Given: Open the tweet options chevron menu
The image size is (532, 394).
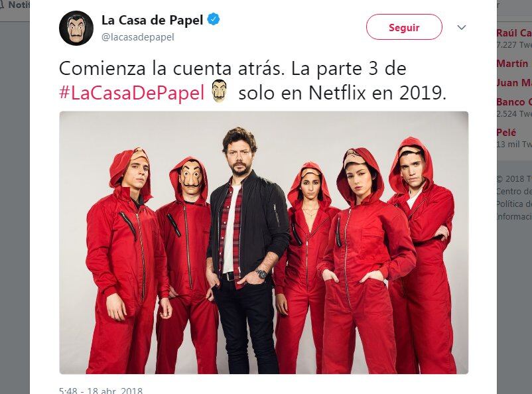Looking at the screenshot, I should [x=462, y=27].
